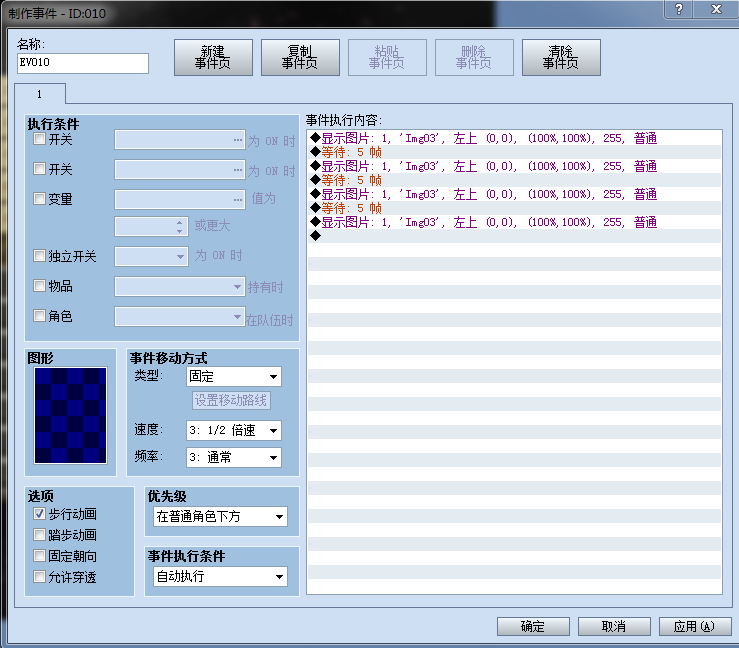Image resolution: width=739 pixels, height=648 pixels.
Task: Uncheck the 步行动画 option
Action: 40,514
